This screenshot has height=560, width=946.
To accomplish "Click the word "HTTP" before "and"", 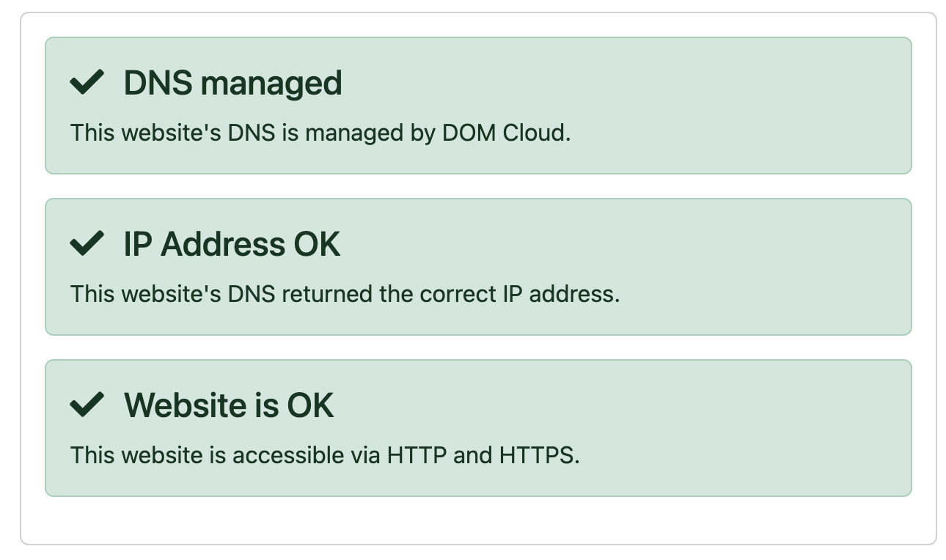I will point(417,455).
